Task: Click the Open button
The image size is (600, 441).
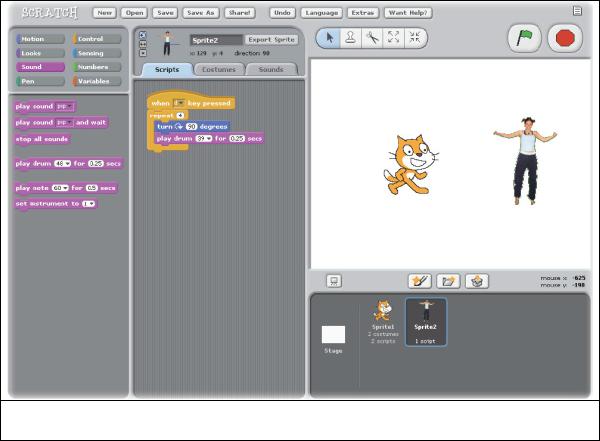Action: point(134,13)
